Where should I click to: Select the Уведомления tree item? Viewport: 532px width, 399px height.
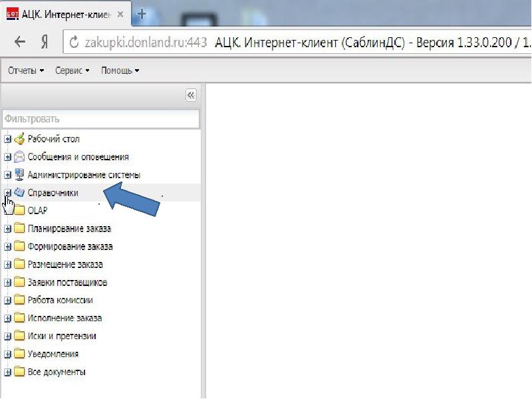[x=53, y=354]
